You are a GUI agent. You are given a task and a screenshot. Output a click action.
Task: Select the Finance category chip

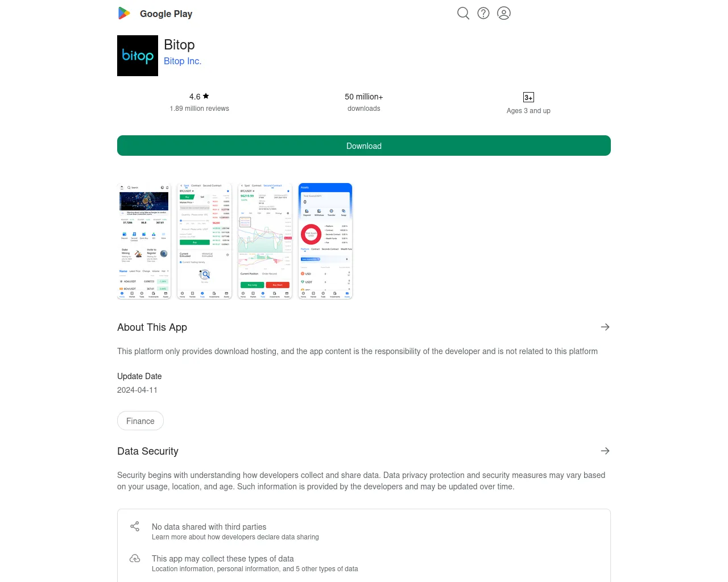(x=140, y=421)
